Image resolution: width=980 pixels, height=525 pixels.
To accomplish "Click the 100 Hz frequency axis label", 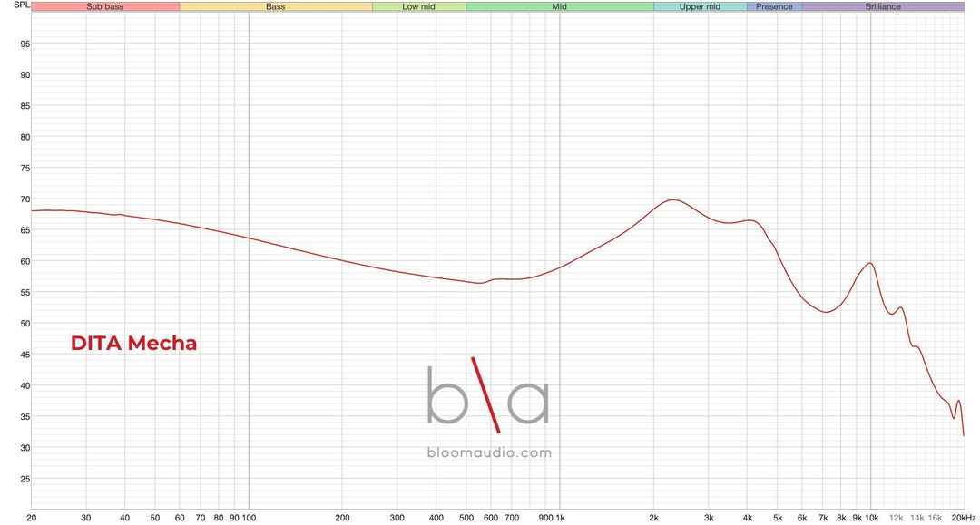I will click(249, 518).
